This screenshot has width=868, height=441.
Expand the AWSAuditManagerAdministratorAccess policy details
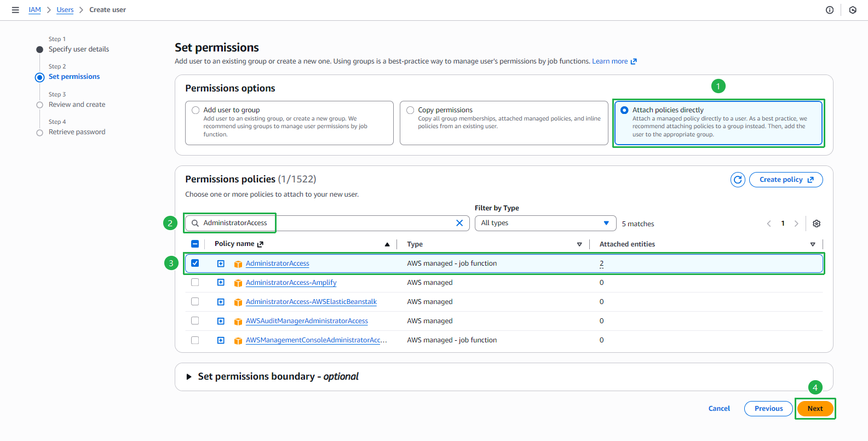coord(221,321)
